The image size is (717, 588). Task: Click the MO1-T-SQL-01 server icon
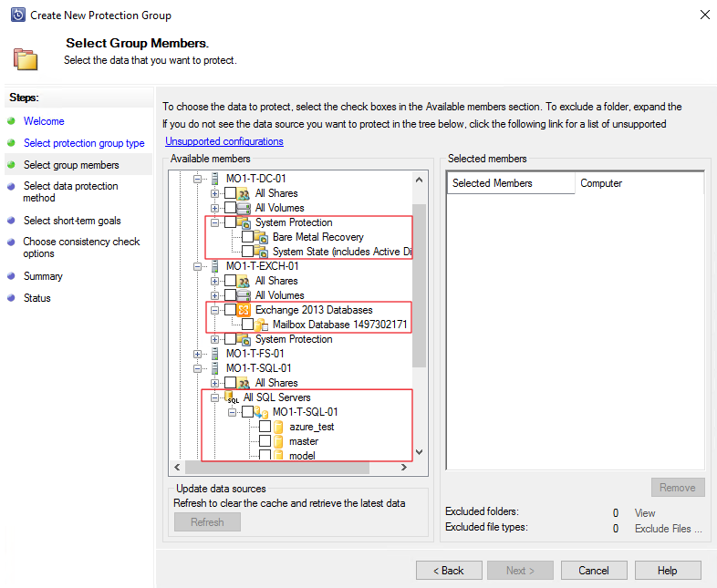pos(215,368)
